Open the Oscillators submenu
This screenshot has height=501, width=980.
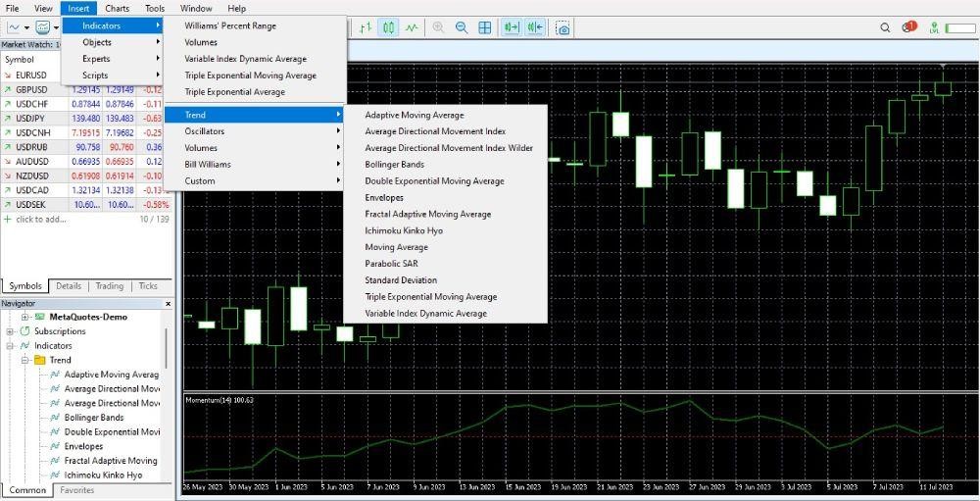tap(204, 131)
